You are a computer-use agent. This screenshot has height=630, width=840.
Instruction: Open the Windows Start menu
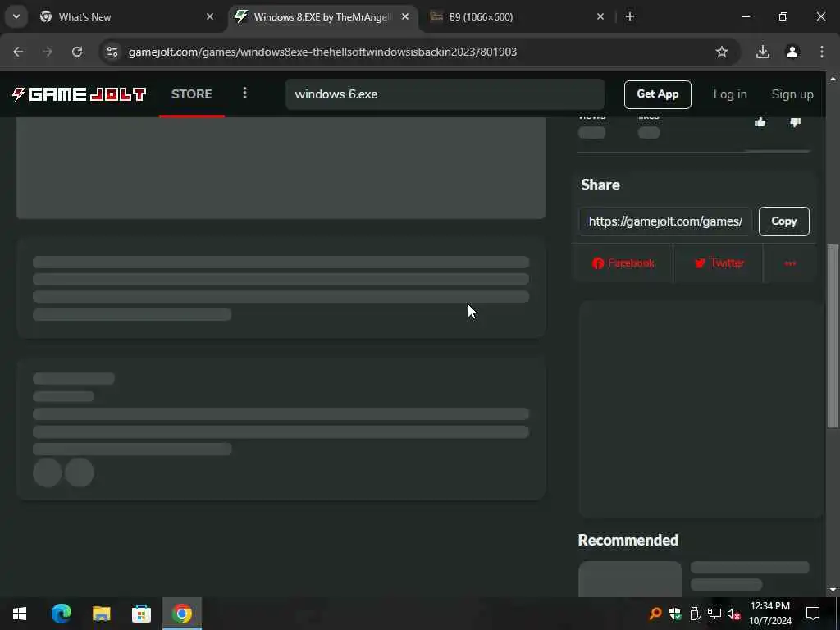[20, 614]
